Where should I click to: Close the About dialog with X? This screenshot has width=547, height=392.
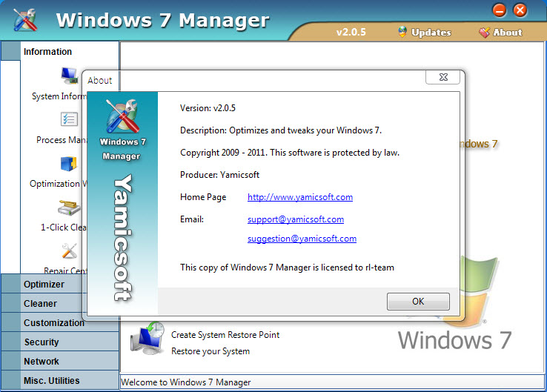click(x=442, y=77)
